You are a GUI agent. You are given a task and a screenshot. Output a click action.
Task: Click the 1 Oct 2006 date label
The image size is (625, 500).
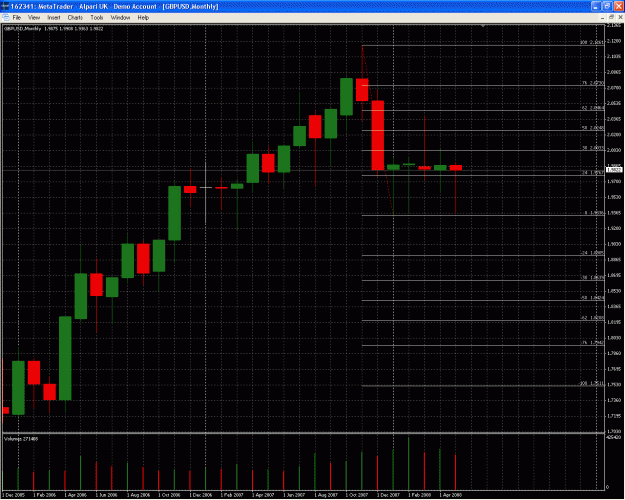(x=170, y=495)
